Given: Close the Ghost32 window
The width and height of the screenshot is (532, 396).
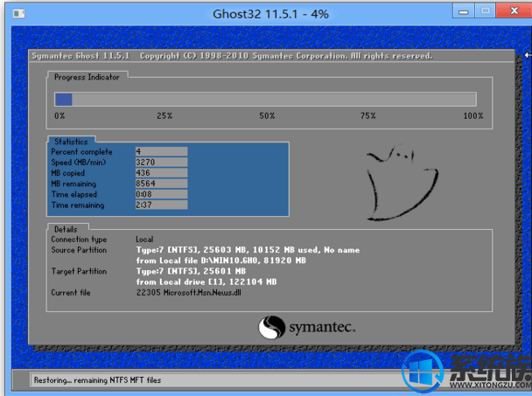Looking at the screenshot, I should click(x=514, y=11).
